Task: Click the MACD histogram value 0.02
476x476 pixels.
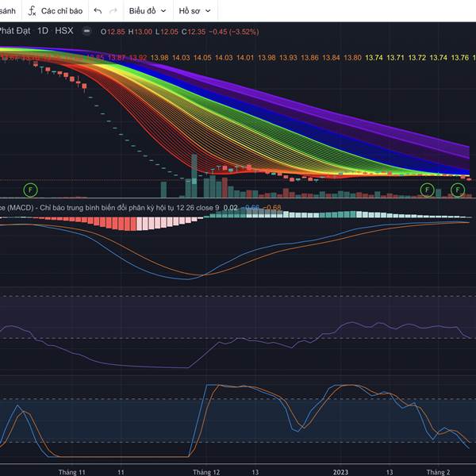Action: tap(230, 208)
